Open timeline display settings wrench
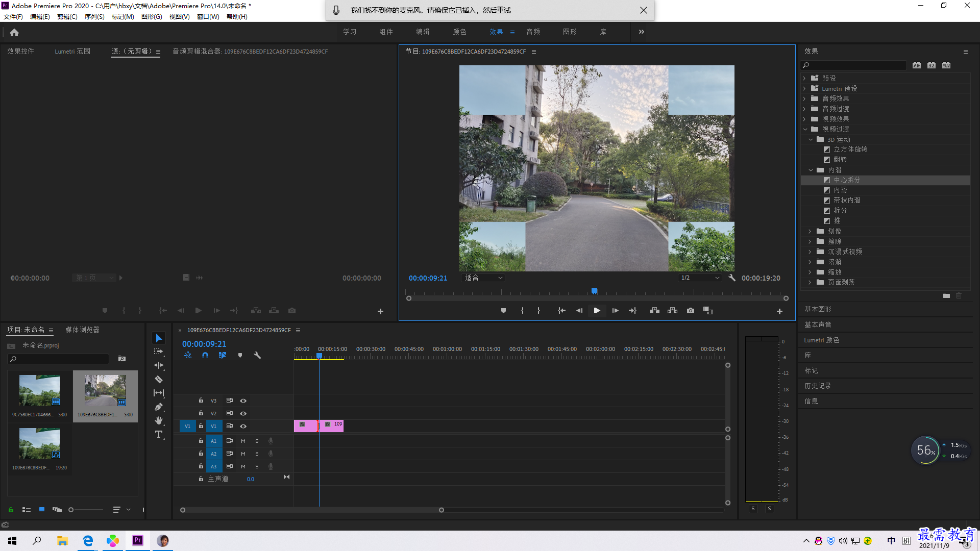The width and height of the screenshot is (980, 551). 257,355
